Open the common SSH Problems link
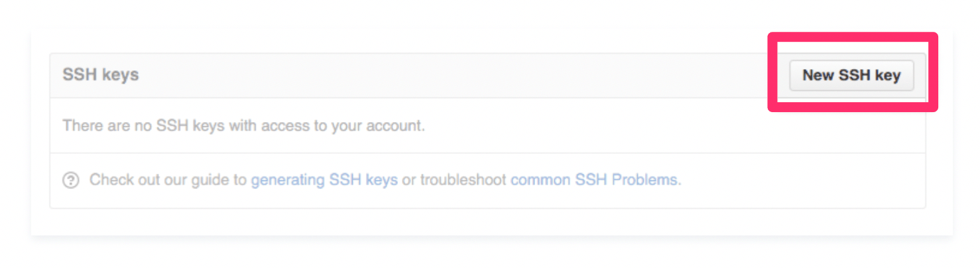This screenshot has width=980, height=268. pos(594,180)
